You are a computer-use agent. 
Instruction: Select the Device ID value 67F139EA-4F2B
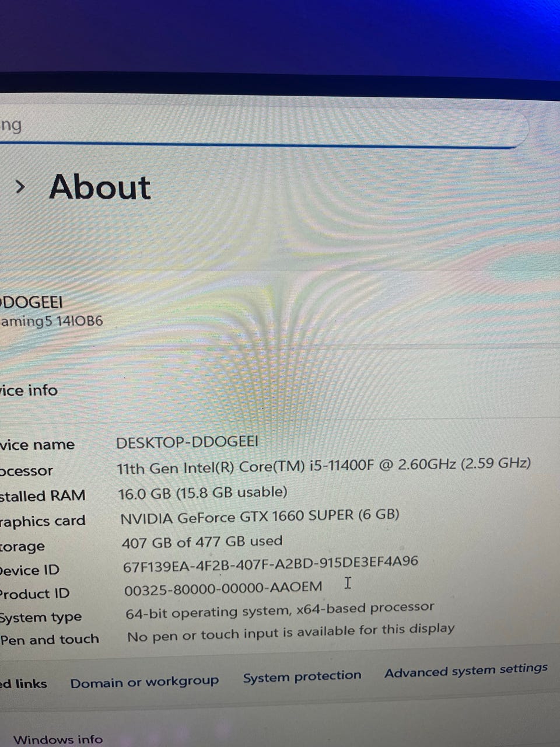[x=271, y=564]
